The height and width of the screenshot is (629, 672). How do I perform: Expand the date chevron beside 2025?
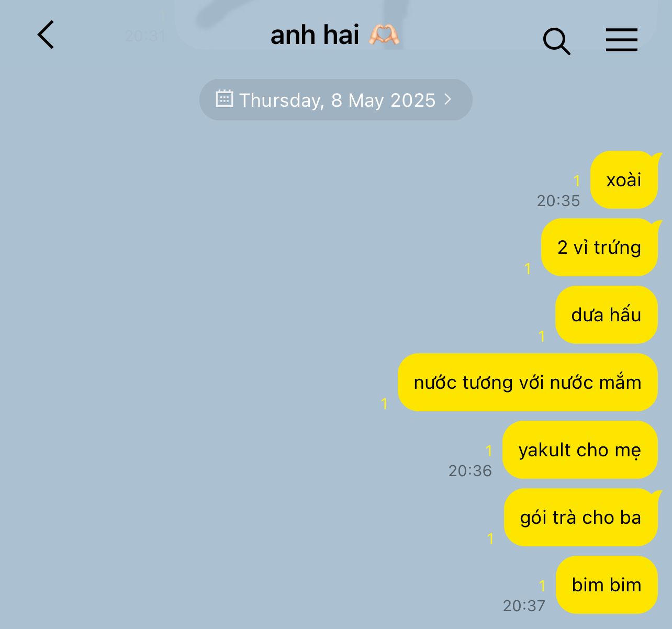click(447, 99)
